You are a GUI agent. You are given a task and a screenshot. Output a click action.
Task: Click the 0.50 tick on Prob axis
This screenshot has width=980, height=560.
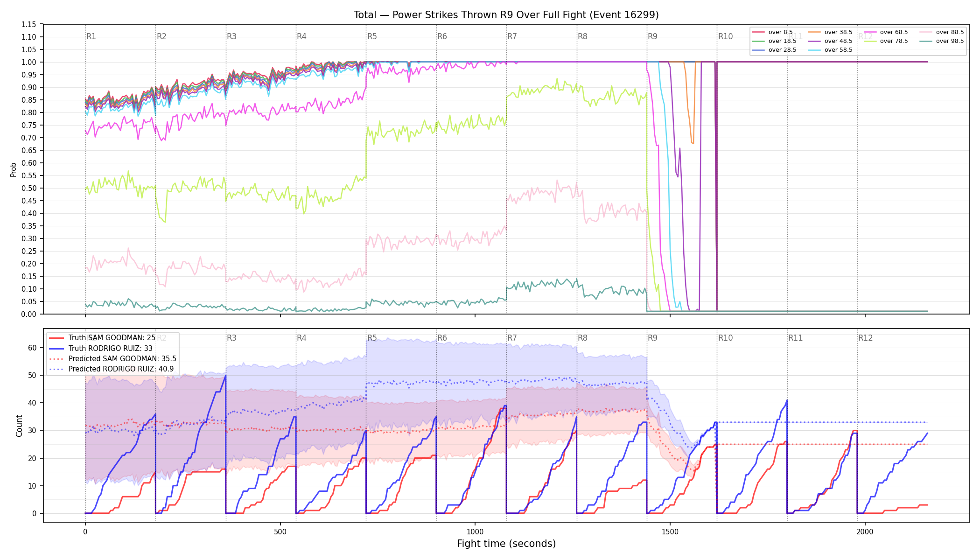(x=29, y=188)
